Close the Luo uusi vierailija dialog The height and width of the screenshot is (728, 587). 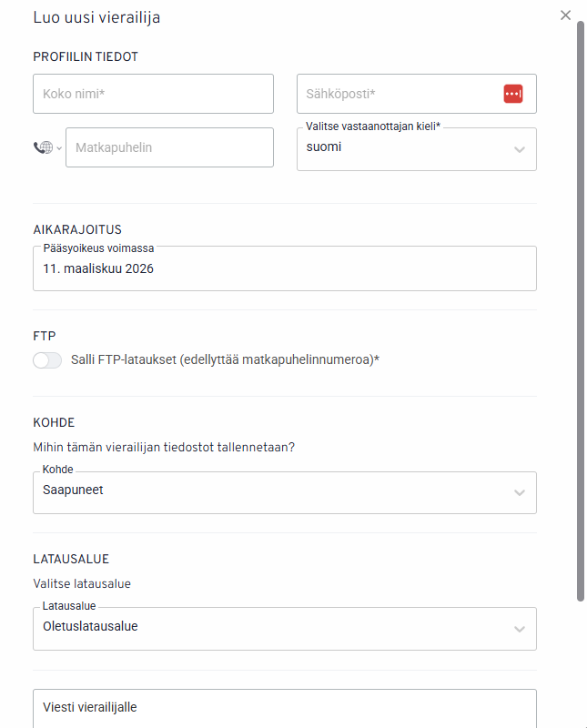click(565, 15)
